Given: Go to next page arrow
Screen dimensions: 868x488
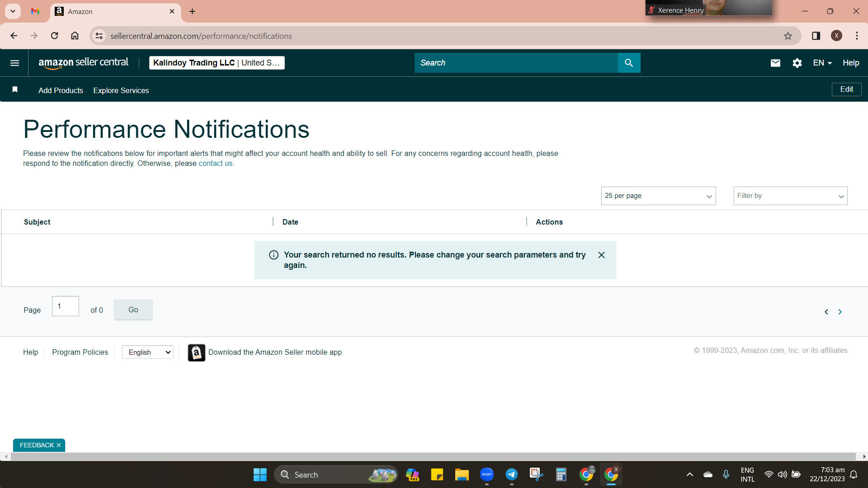Looking at the screenshot, I should (840, 312).
